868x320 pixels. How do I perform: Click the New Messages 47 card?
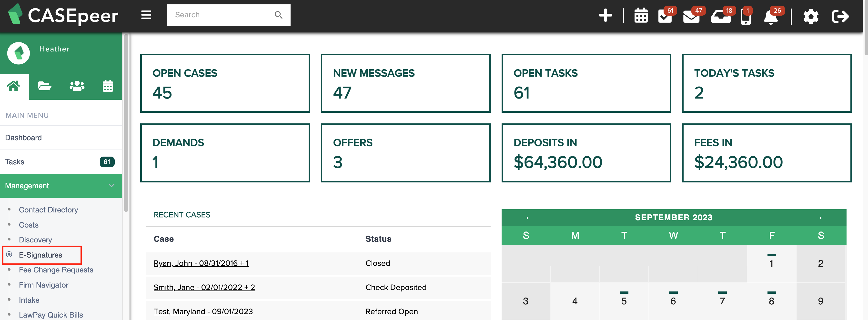click(x=406, y=83)
